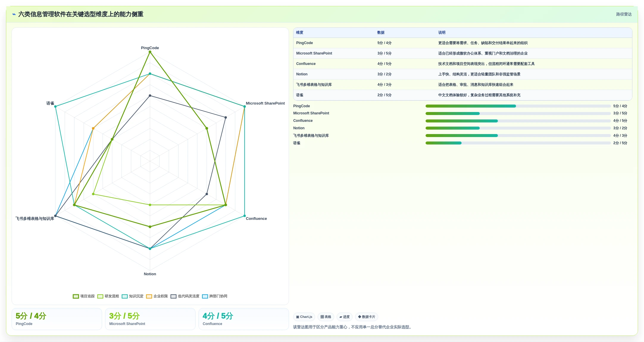The width and height of the screenshot is (644, 342).
Task: Toggle the 知识沉淀 legend swatch
Action: tap(125, 296)
